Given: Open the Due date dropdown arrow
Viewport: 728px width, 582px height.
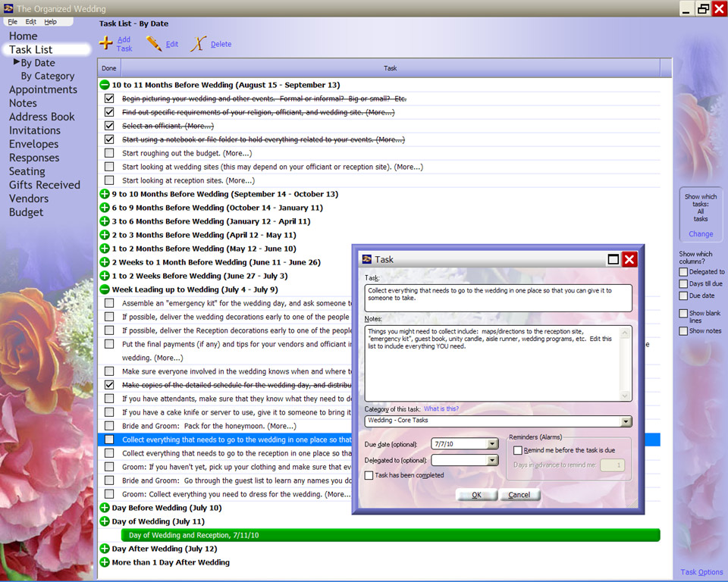Looking at the screenshot, I should (493, 444).
